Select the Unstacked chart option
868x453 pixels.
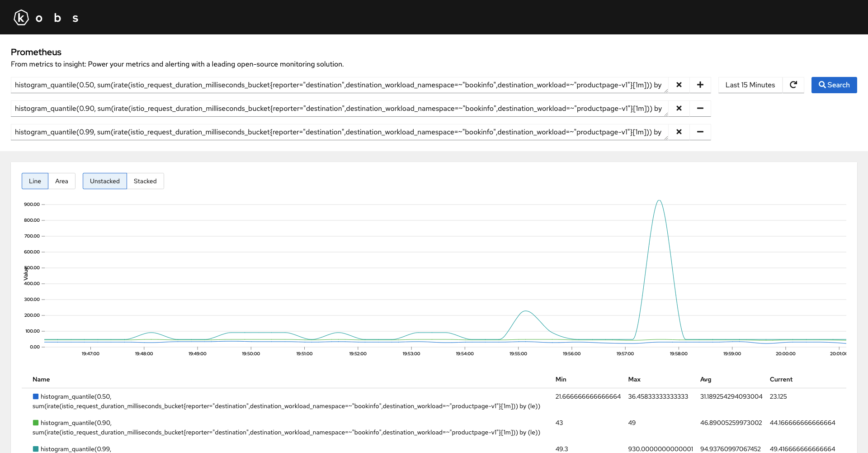[x=104, y=181]
